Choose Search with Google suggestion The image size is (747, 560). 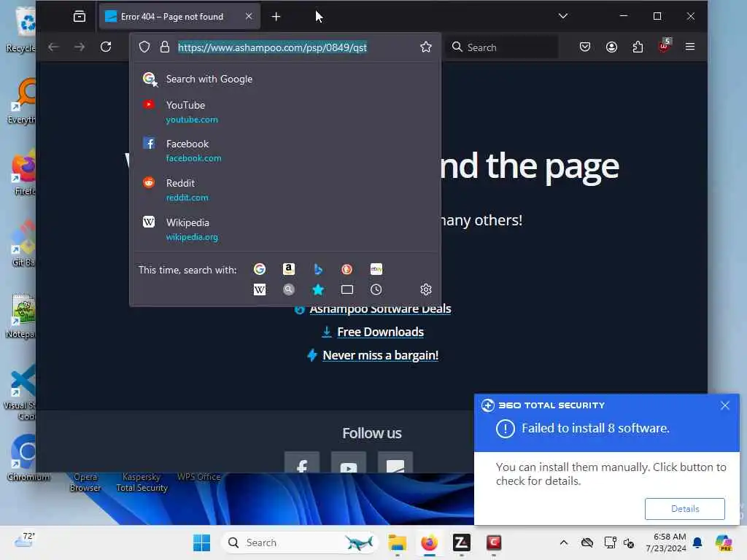(285, 79)
